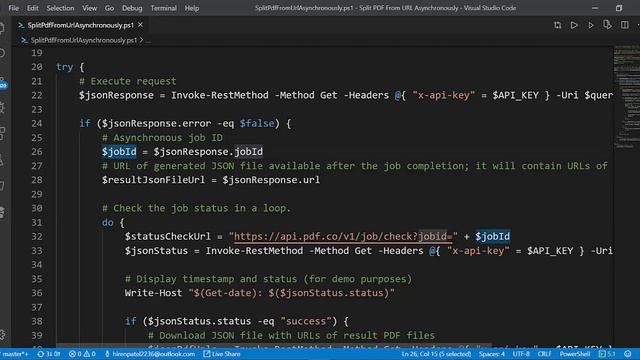Viewport: 640px width, 360px height.
Task: Restore down the Visual Studio Code window
Action: pos(619,8)
